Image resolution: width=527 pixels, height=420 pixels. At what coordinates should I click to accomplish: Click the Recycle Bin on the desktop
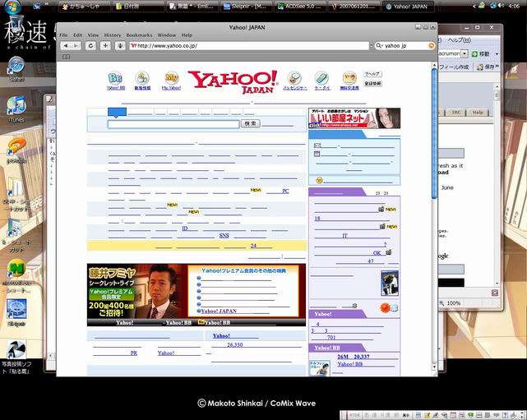(x=16, y=24)
